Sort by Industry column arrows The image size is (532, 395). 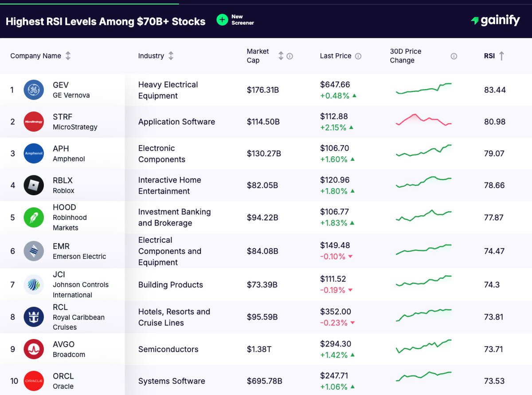click(171, 56)
